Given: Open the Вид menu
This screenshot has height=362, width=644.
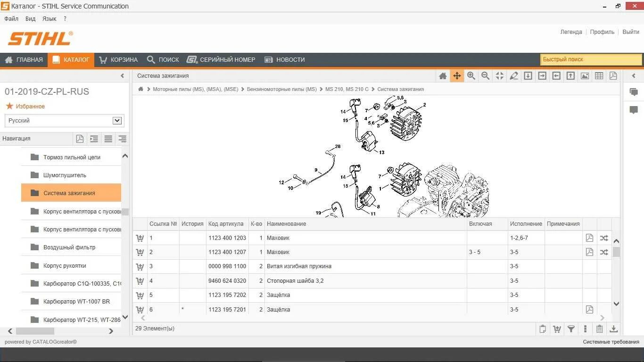Looking at the screenshot, I should [30, 19].
